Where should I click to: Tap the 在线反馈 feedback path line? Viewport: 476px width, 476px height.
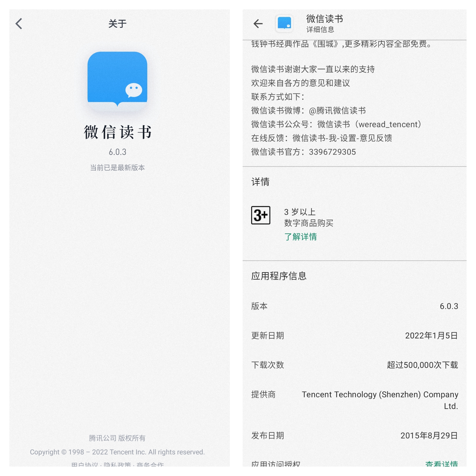322,138
